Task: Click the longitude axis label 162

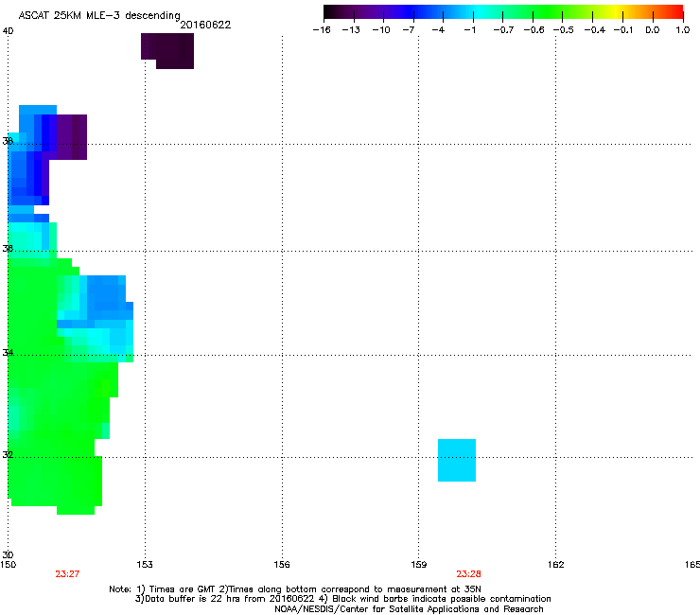Action: 555,565
